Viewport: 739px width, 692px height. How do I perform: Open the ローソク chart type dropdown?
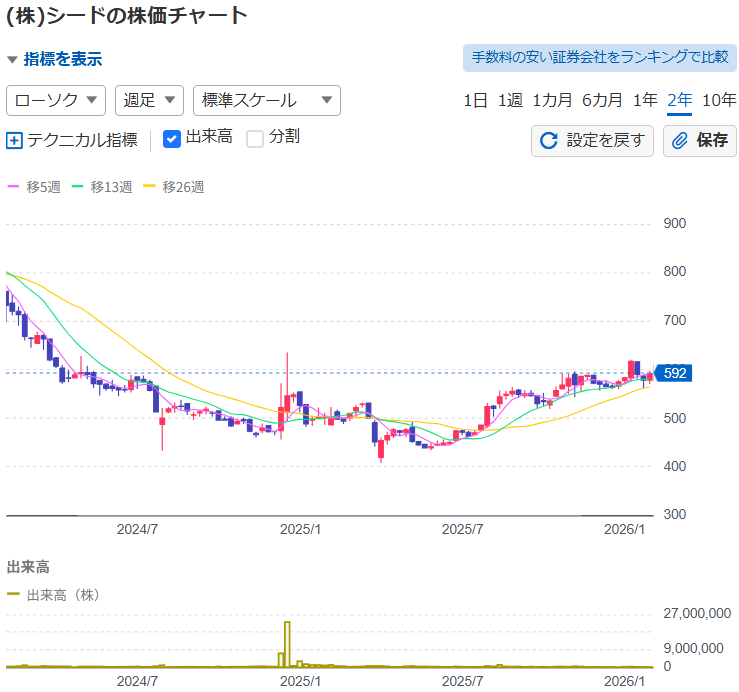tap(56, 100)
